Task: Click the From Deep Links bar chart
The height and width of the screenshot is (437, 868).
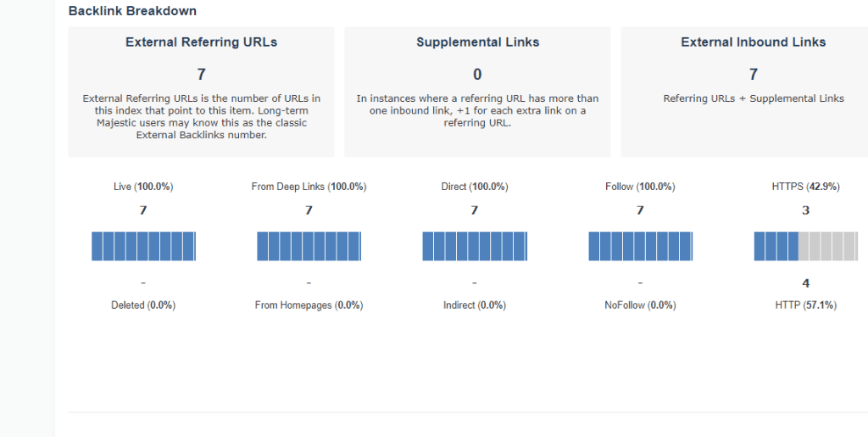Action: (x=309, y=246)
